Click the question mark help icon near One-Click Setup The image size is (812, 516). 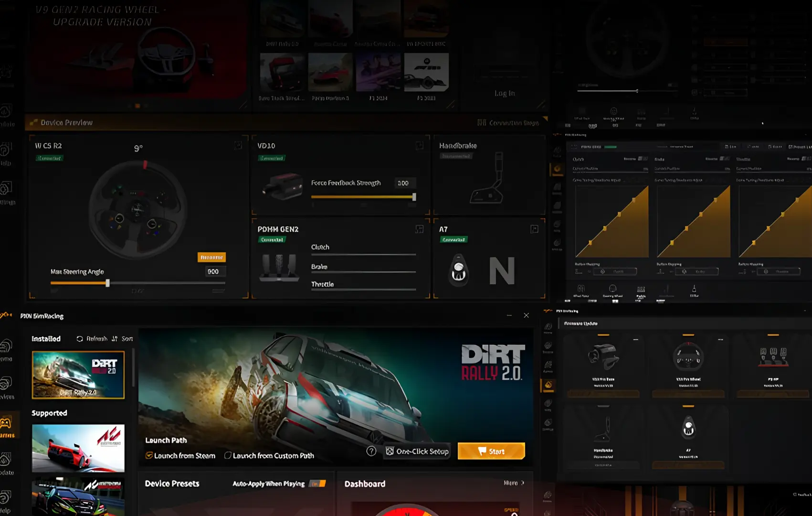pyautogui.click(x=371, y=451)
